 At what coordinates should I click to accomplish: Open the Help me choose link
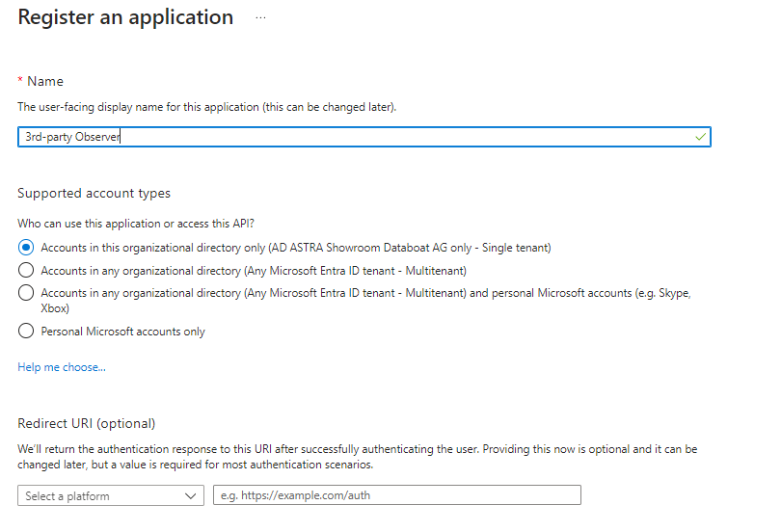[62, 367]
